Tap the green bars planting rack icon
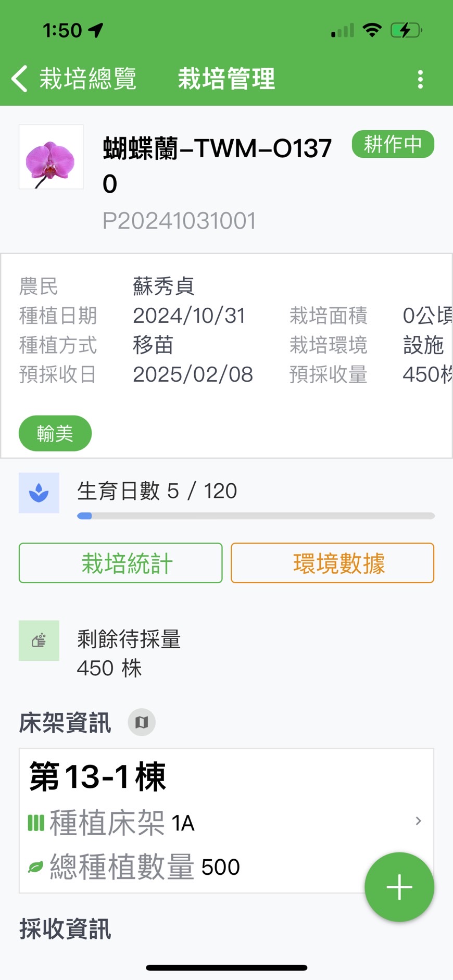The height and width of the screenshot is (980, 453). pos(36,823)
